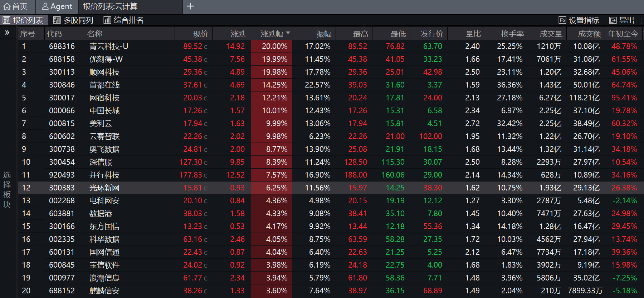
Task: Open 综合排名 ranking view
Action: point(124,20)
